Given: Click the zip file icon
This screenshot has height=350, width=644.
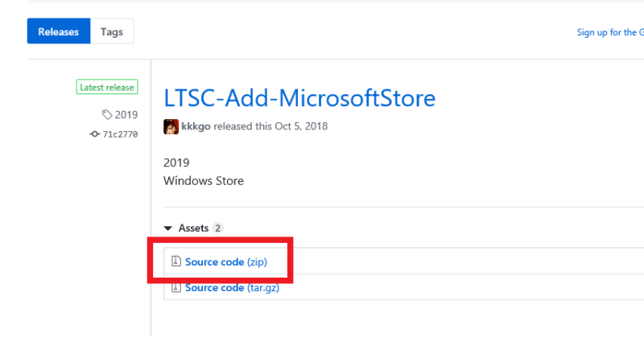Looking at the screenshot, I should (x=175, y=261).
